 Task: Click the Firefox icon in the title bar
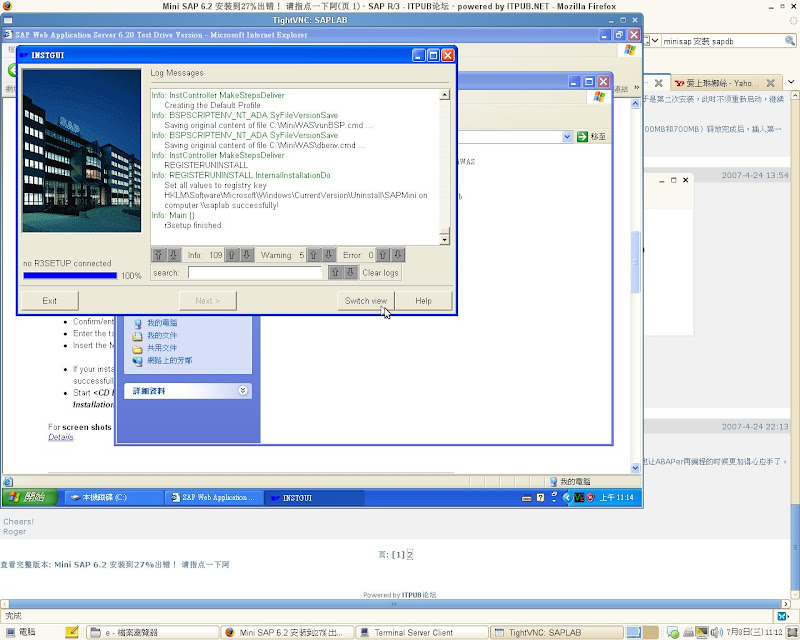coord(6,6)
